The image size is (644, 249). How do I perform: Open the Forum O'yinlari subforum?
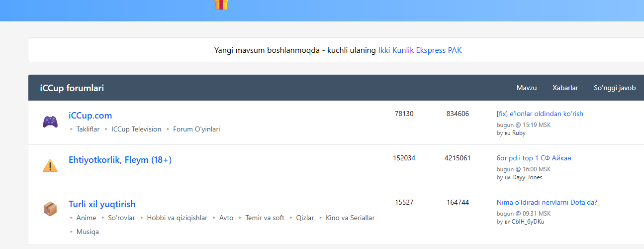[x=196, y=129]
